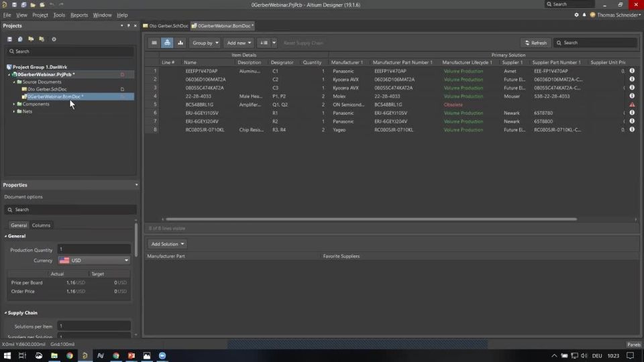Image resolution: width=644 pixels, height=362 pixels.
Task: Click the Properties panel Search field
Action: 70,210
